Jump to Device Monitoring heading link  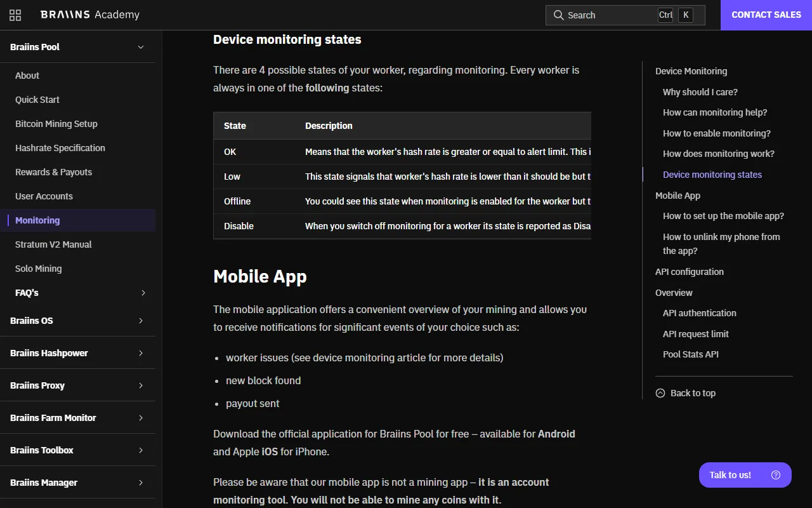[691, 71]
